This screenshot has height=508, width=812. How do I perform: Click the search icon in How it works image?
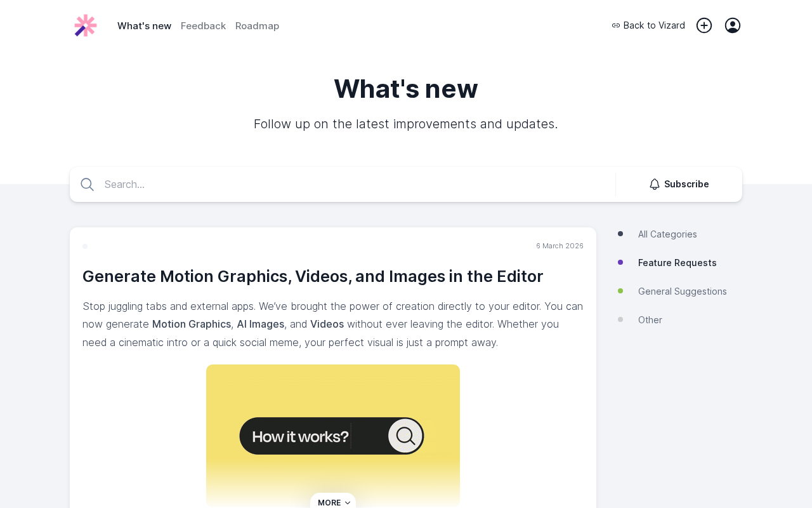pos(405,436)
